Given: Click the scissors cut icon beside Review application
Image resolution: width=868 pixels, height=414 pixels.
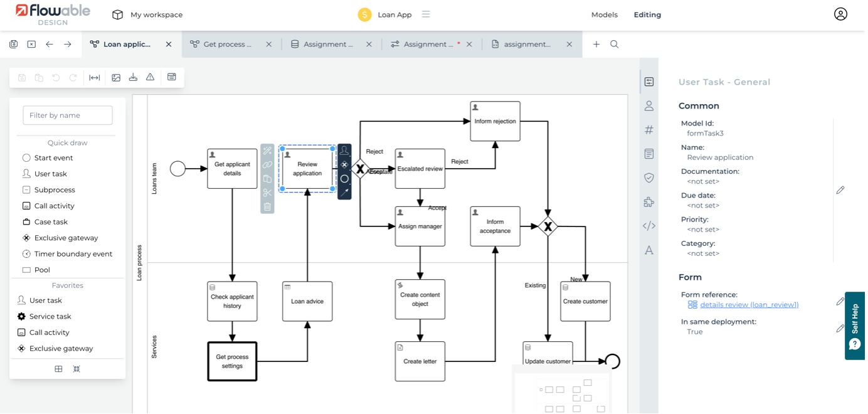Looking at the screenshot, I should pos(267,193).
